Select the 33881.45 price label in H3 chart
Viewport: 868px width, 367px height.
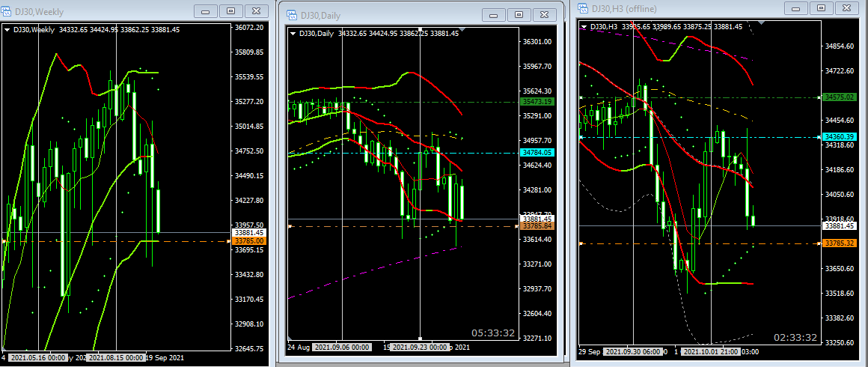point(840,225)
